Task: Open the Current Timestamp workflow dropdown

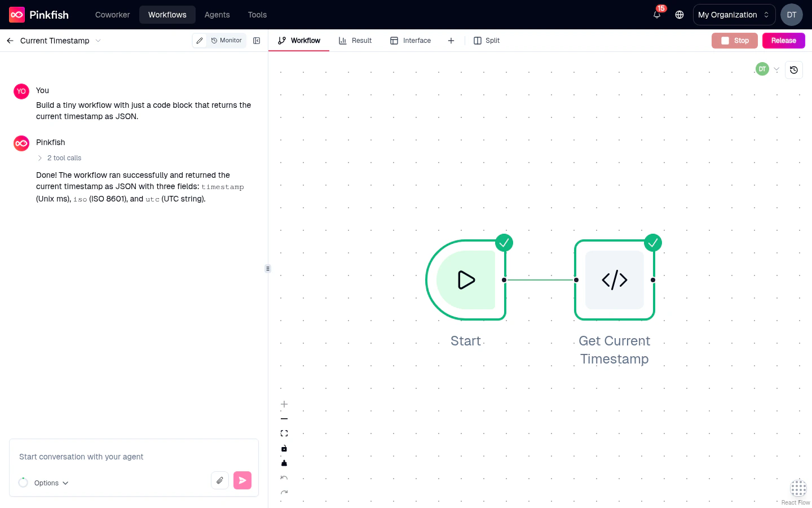Action: [x=99, y=41]
